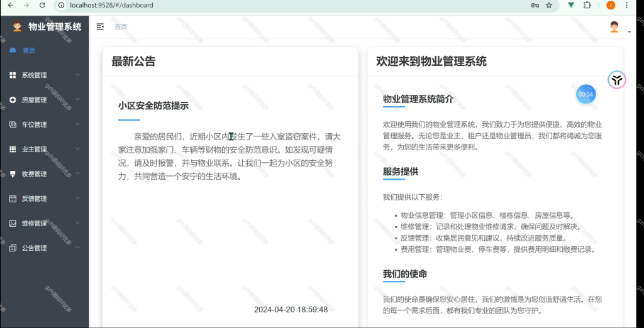Viewport: 644px width, 328px height.
Task: Click the 首页 breadcrumb
Action: pos(121,26)
